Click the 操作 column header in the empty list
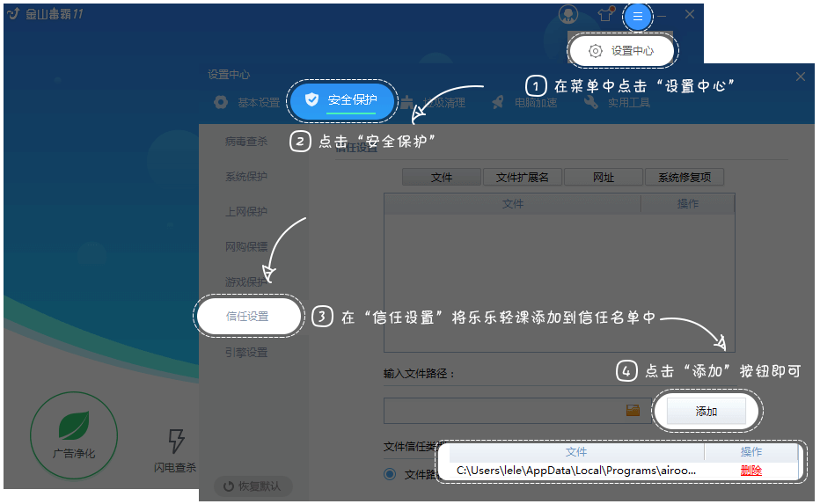 coord(688,204)
